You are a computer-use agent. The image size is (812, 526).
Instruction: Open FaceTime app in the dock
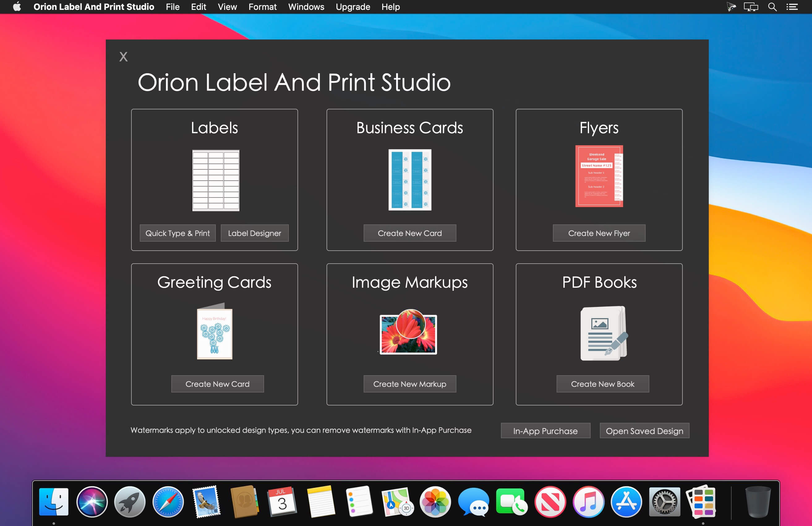[x=512, y=502]
